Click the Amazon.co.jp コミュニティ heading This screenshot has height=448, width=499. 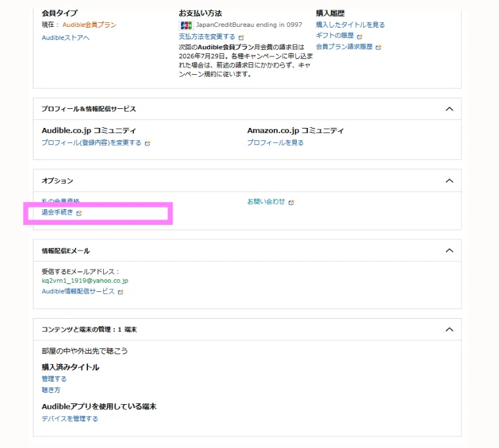pyautogui.click(x=295, y=131)
